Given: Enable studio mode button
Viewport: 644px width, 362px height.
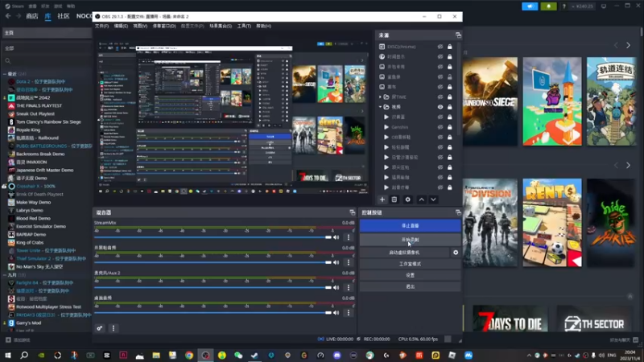Looking at the screenshot, I should coord(410,264).
